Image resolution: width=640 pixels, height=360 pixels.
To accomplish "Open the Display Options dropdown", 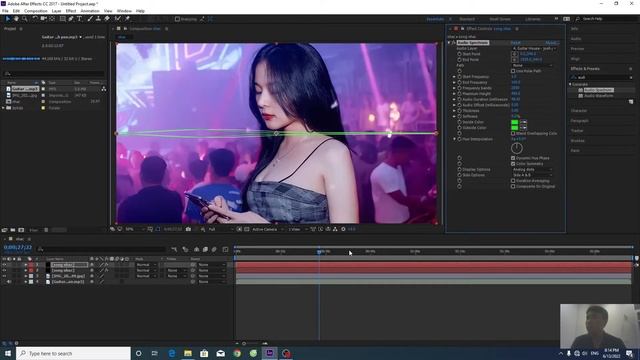I will point(532,169).
